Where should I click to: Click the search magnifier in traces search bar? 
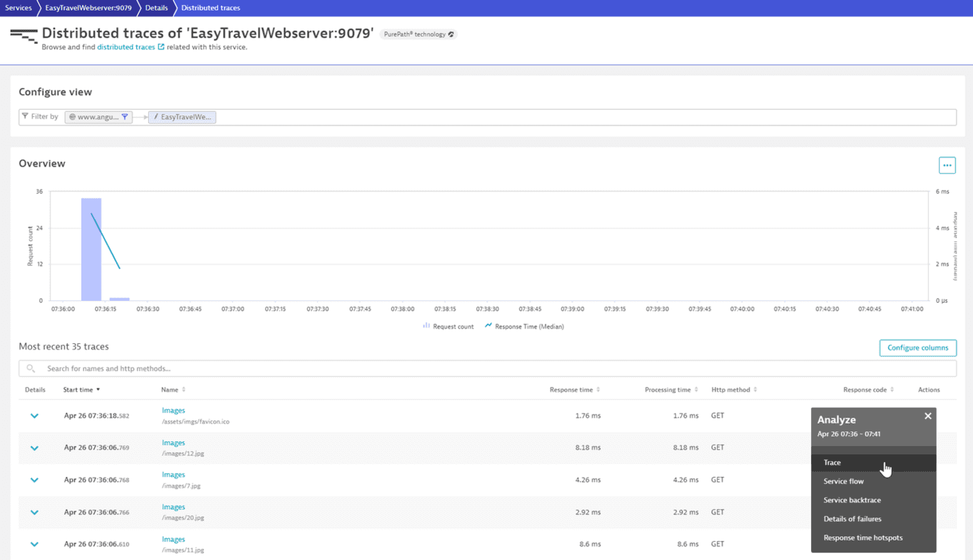(30, 368)
